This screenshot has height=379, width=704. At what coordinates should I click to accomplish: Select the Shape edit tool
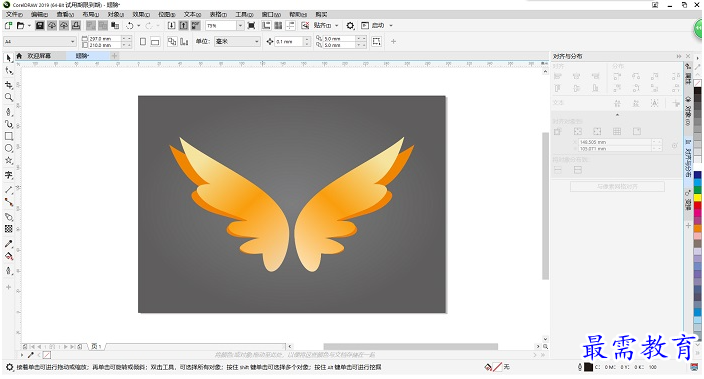(9, 71)
